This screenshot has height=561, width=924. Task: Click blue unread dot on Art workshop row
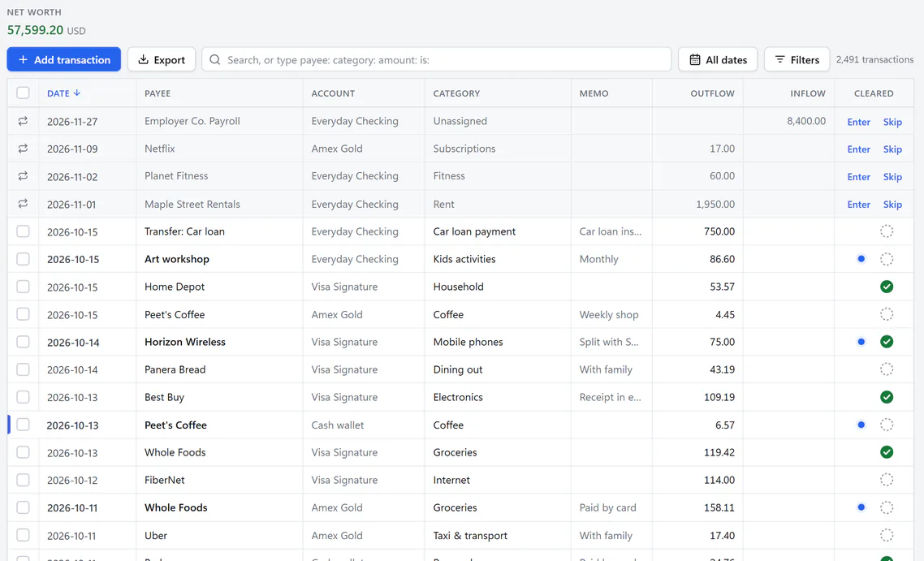tap(861, 259)
